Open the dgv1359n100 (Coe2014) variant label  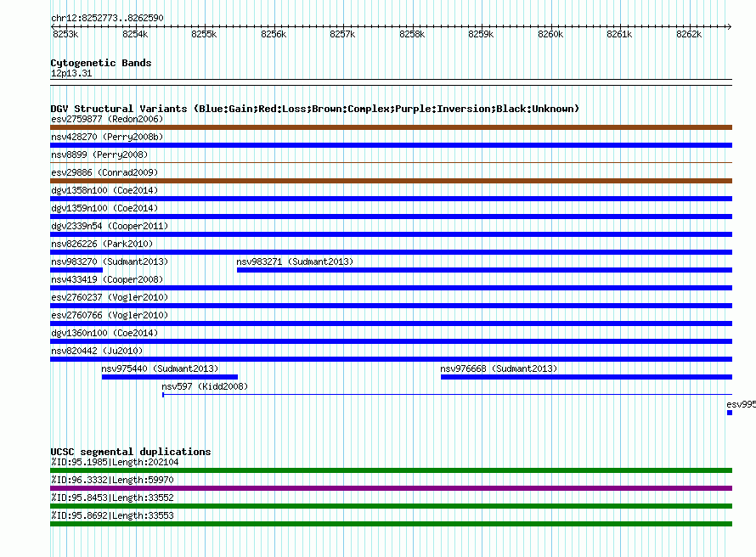[104, 208]
